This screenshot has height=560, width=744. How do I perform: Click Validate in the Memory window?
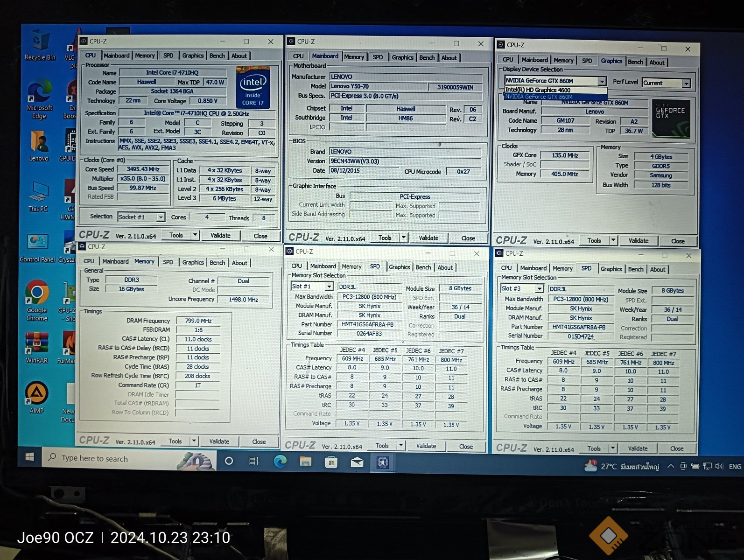click(219, 441)
